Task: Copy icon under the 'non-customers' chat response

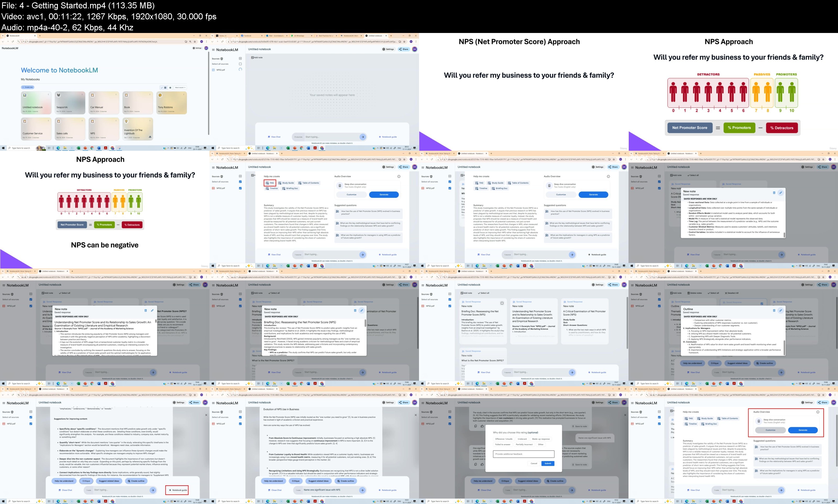Action: 475,426
